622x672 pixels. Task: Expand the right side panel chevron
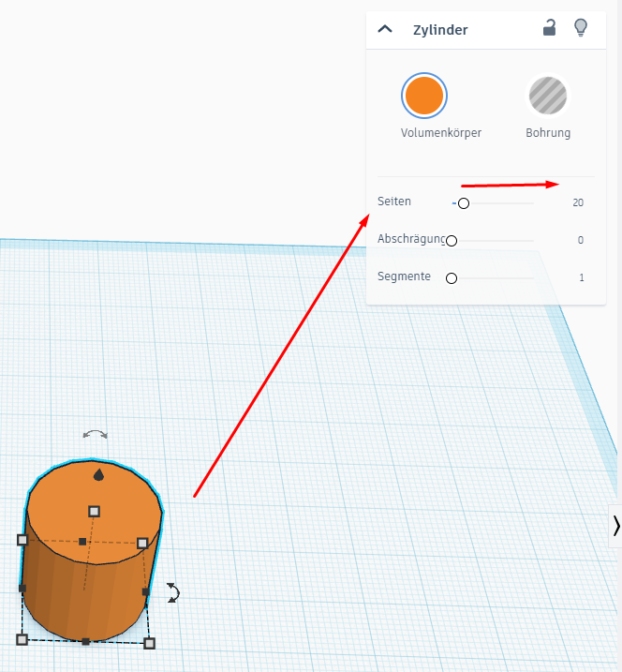pos(616,526)
